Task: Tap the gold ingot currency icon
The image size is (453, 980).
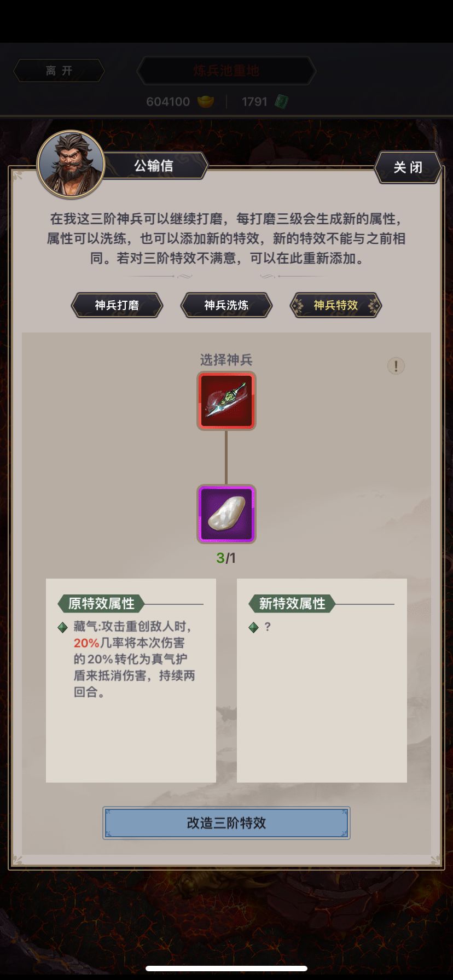Action: pyautogui.click(x=206, y=102)
